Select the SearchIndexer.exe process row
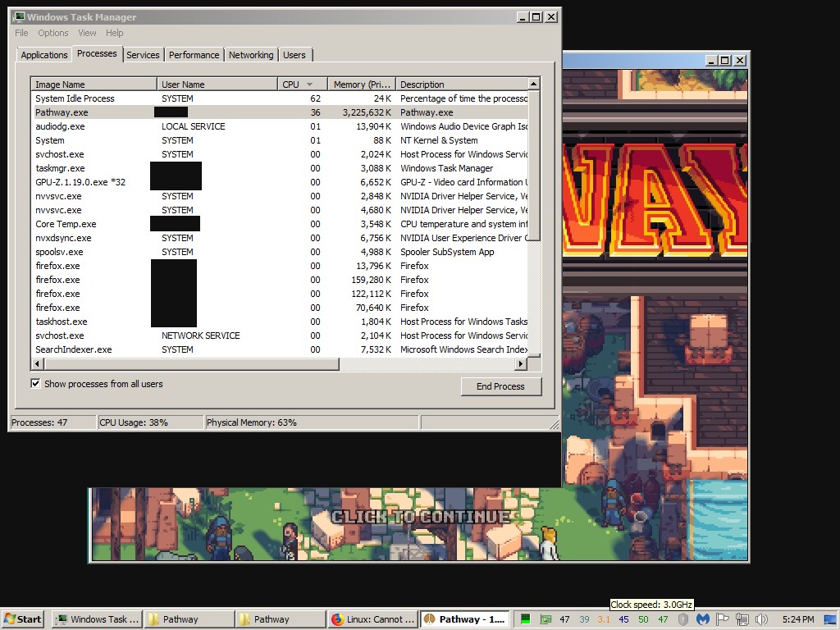840x630 pixels. coord(280,349)
